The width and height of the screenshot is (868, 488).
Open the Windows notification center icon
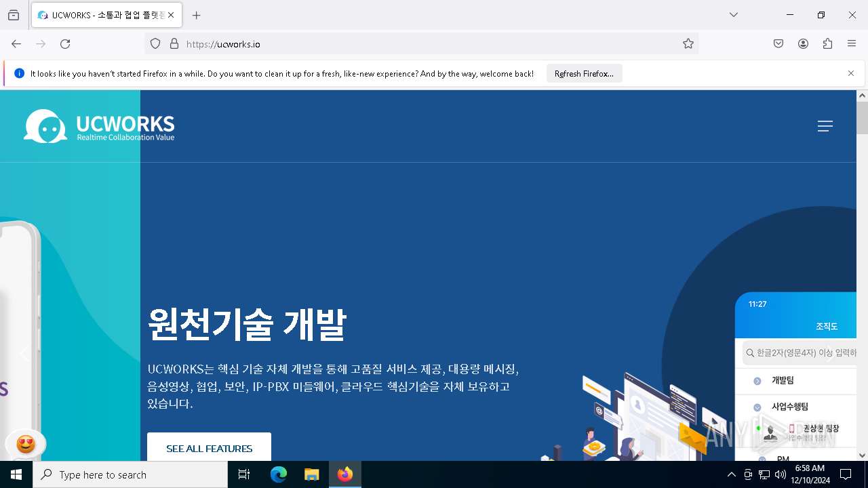[846, 474]
